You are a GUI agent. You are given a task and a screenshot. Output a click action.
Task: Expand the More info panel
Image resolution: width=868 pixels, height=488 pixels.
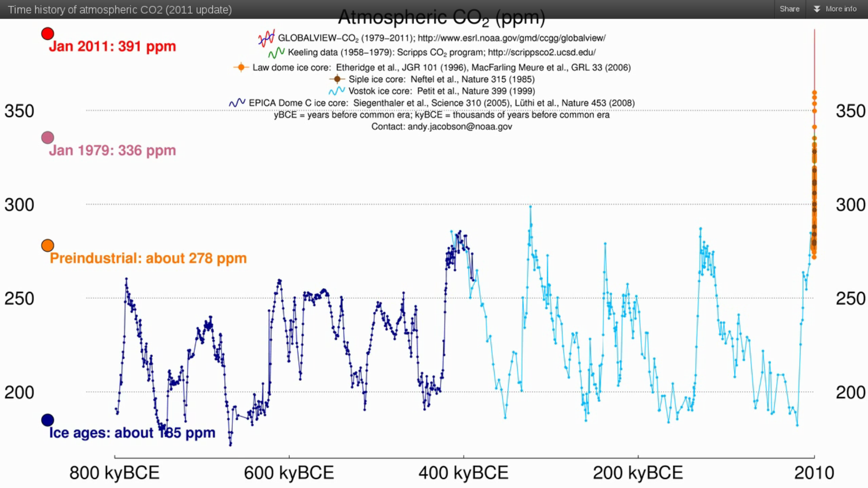[835, 9]
